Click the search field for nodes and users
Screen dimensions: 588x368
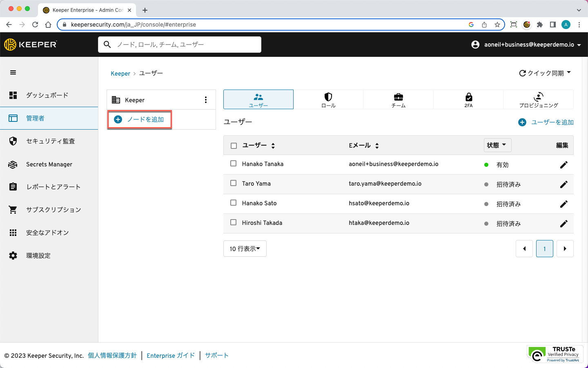click(x=180, y=45)
